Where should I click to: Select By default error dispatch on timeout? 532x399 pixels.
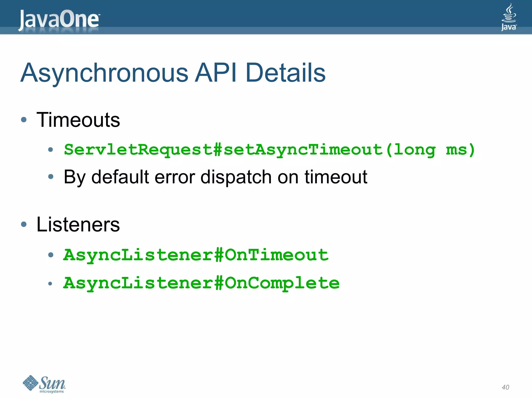pos(215,177)
